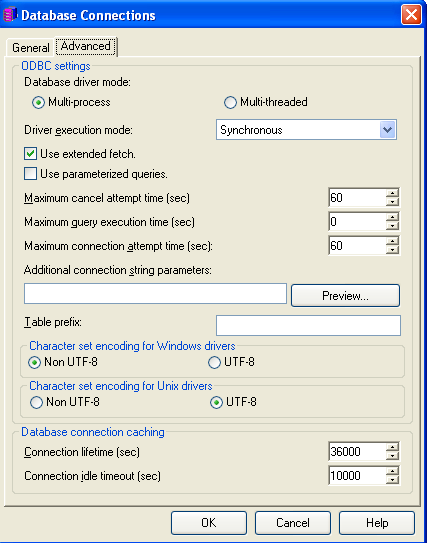
Task: Increase maximum cancel attempt time
Action: coord(392,193)
